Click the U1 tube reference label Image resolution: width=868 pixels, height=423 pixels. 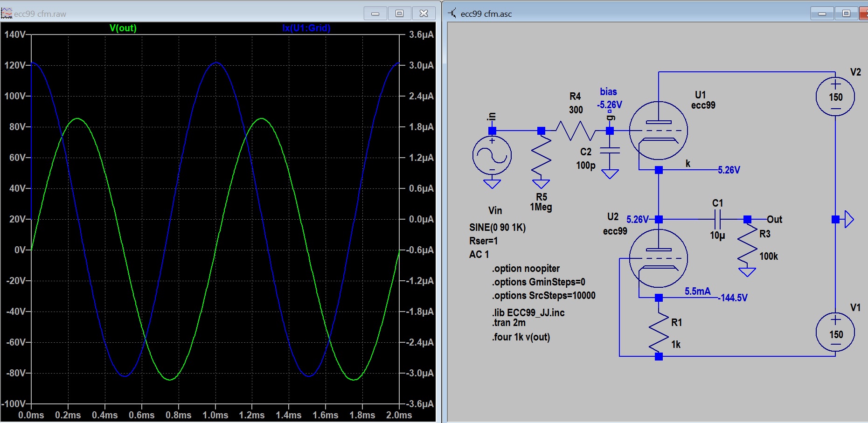tap(700, 95)
